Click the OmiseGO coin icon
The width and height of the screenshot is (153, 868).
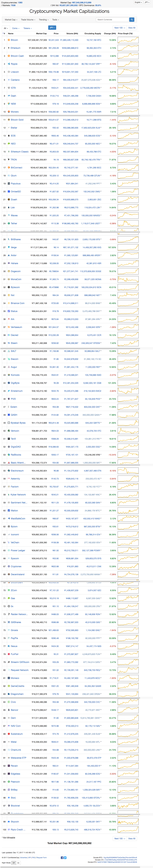[x=9, y=191]
